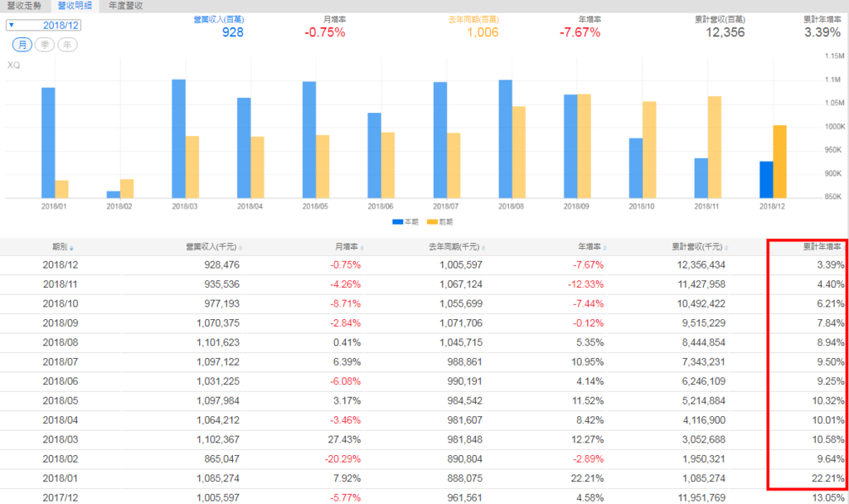Image resolution: width=849 pixels, height=504 pixels.
Task: Select the 月 monthly period toggle
Action: pos(22,45)
